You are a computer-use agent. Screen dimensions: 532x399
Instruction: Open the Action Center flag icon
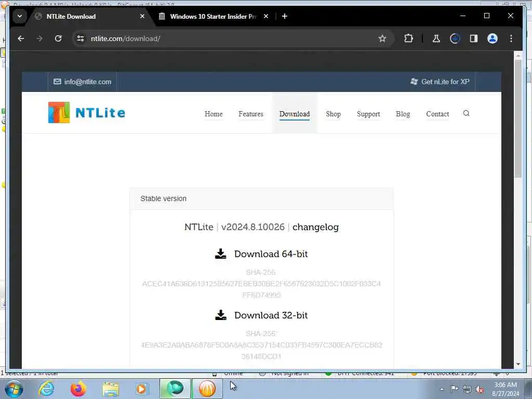click(x=454, y=389)
